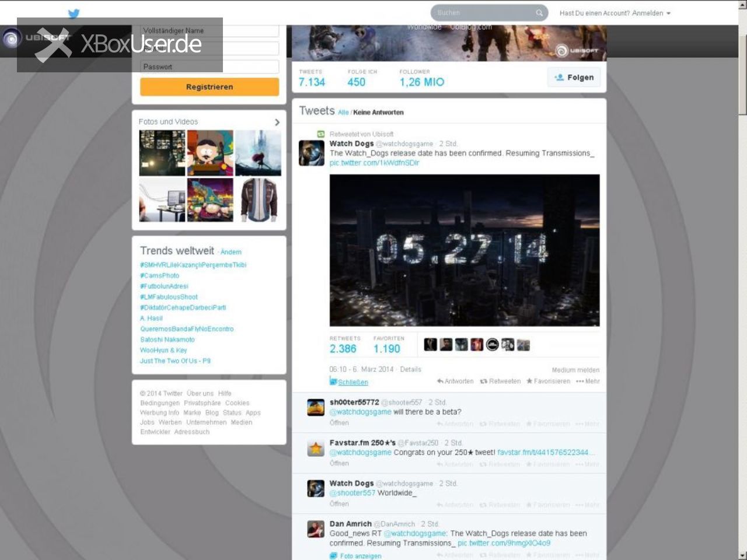
Task: Click the Ubisoft logo on the header banner
Action: [577, 51]
